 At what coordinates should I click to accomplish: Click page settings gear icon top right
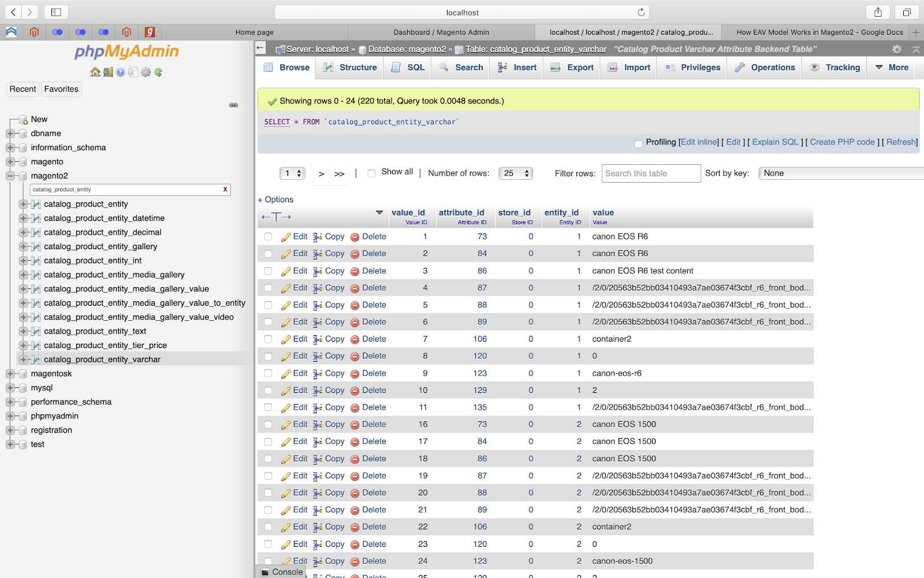tap(897, 50)
